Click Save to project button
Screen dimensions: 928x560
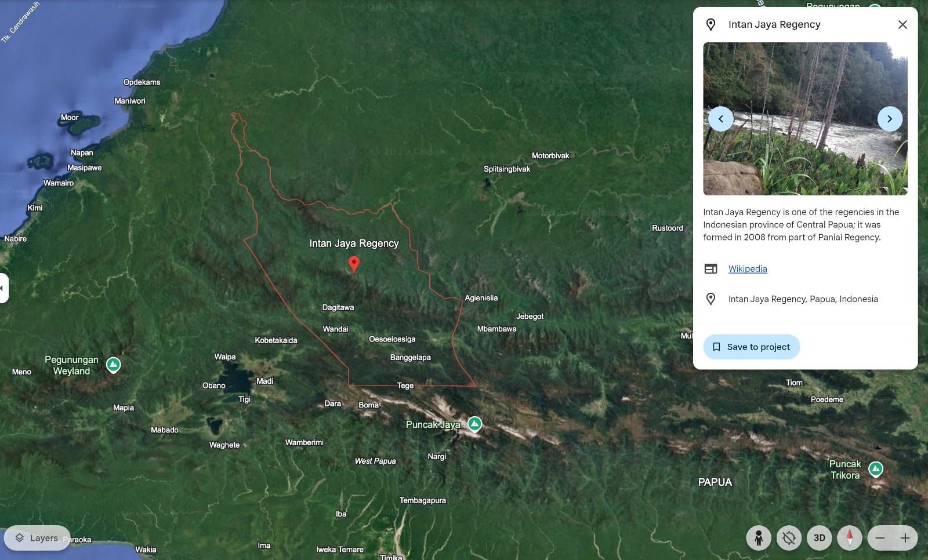[x=751, y=347]
